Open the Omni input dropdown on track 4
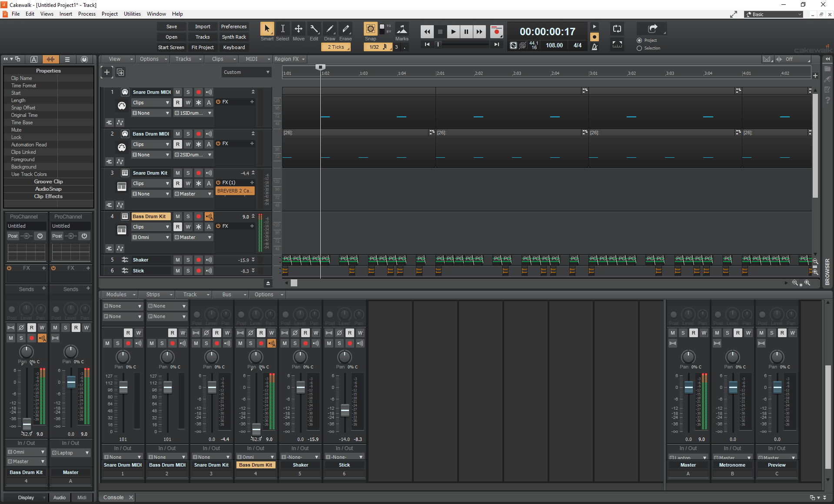Viewport: 834px width, 504px height. coord(151,237)
